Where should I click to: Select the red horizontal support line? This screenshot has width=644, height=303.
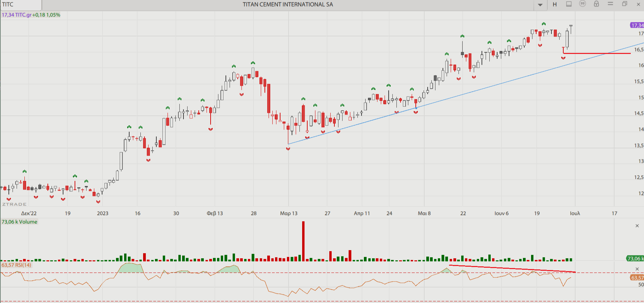pos(597,53)
